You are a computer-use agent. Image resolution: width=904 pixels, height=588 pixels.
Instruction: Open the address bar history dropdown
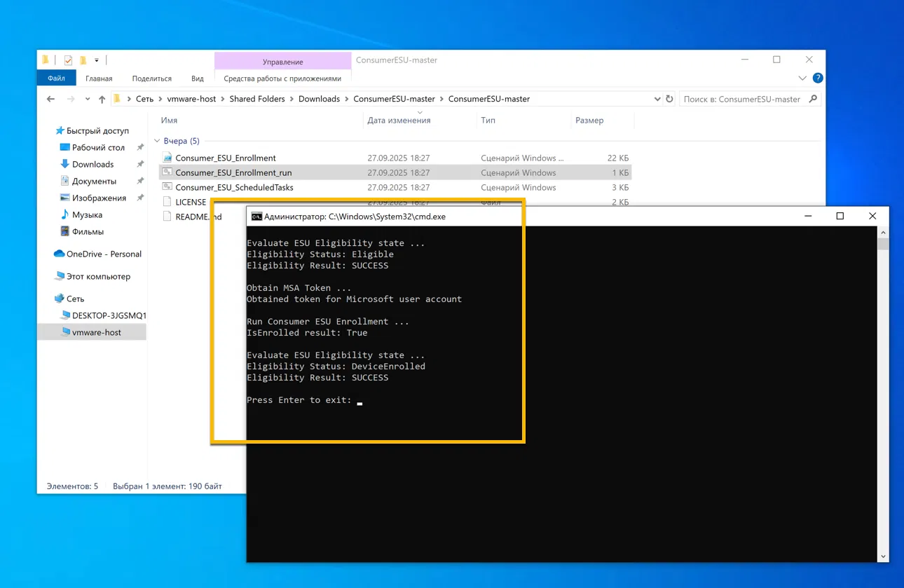pos(657,99)
